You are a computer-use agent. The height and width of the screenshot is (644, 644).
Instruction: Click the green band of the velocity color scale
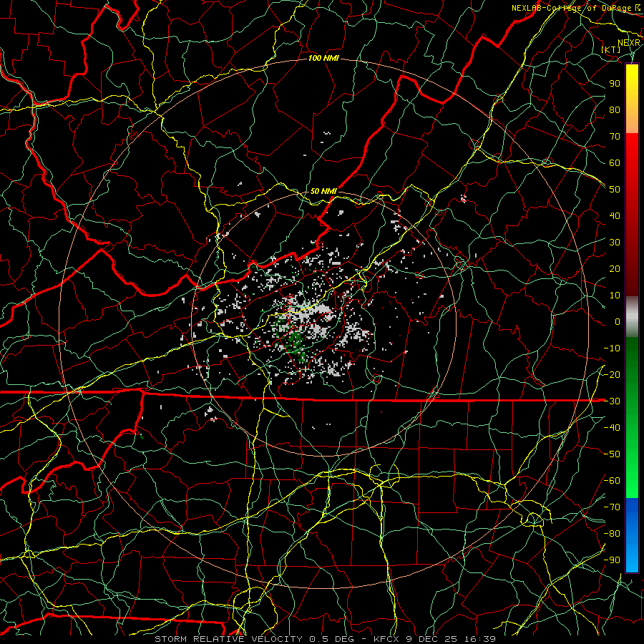tap(632, 418)
